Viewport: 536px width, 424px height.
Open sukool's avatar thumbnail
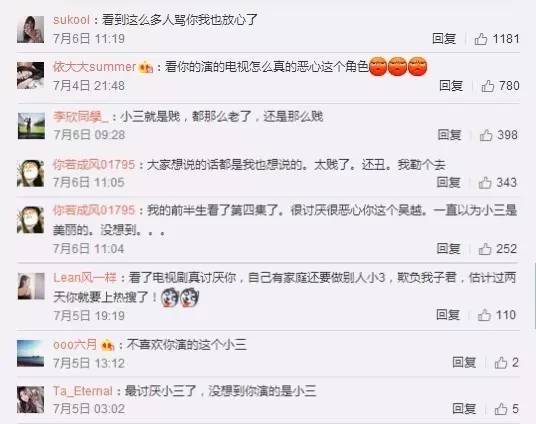(x=30, y=29)
